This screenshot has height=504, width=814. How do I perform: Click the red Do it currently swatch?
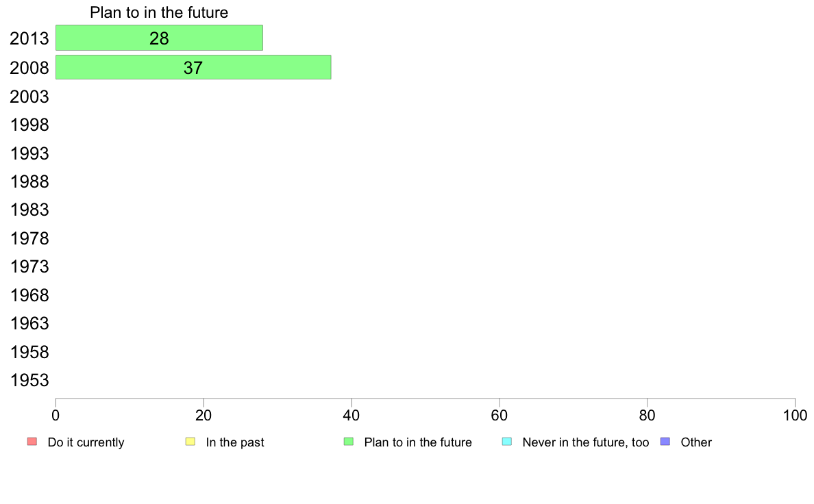point(32,442)
